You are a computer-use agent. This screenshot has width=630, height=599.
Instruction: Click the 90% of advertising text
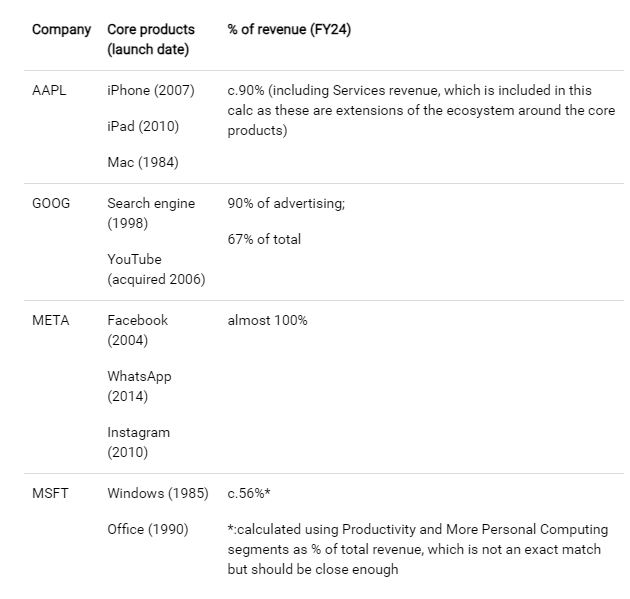pyautogui.click(x=286, y=203)
